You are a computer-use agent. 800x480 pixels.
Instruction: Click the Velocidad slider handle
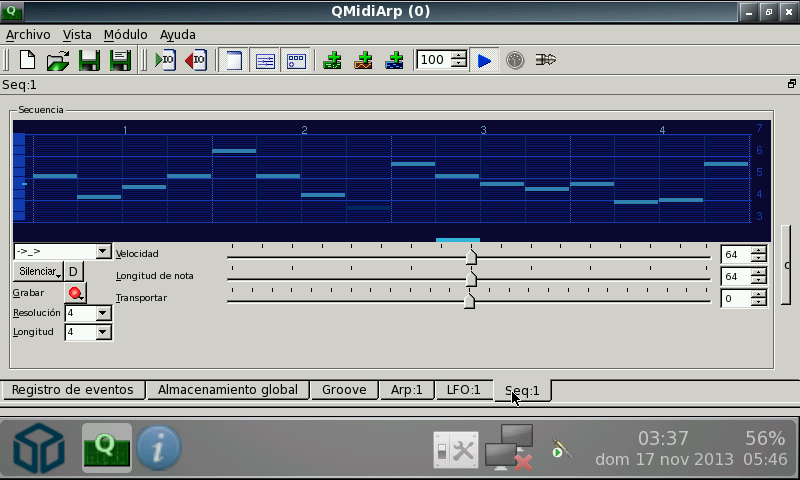point(471,257)
